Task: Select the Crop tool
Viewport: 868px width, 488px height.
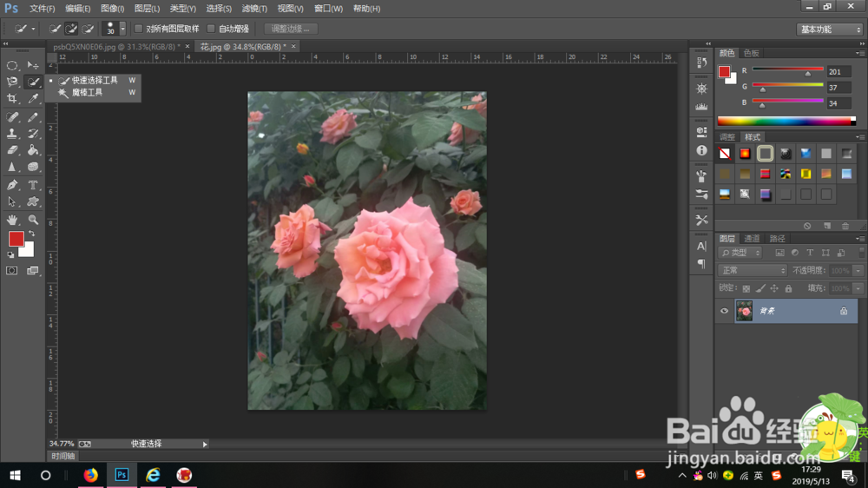Action: click(11, 99)
